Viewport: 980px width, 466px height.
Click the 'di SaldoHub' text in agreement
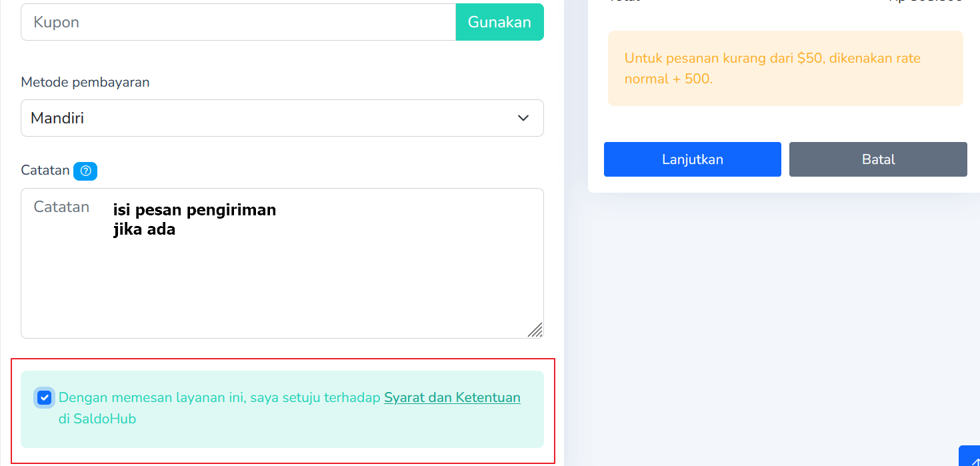97,419
